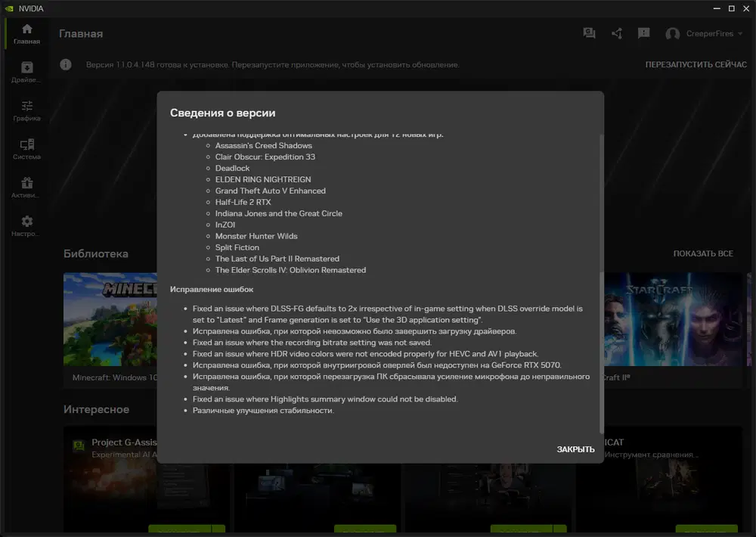Viewport: 756px width, 537px height.
Task: Click the user avatar icon
Action: click(x=673, y=34)
